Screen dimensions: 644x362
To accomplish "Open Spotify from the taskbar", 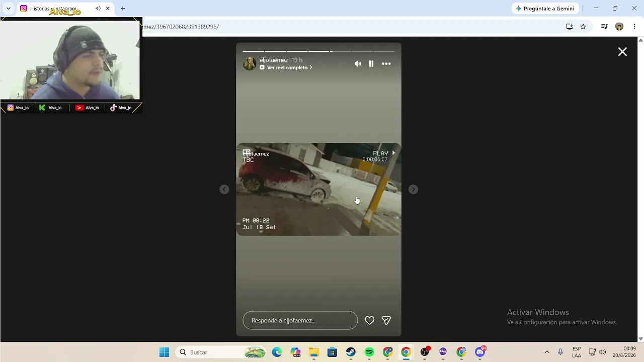I will 369,352.
